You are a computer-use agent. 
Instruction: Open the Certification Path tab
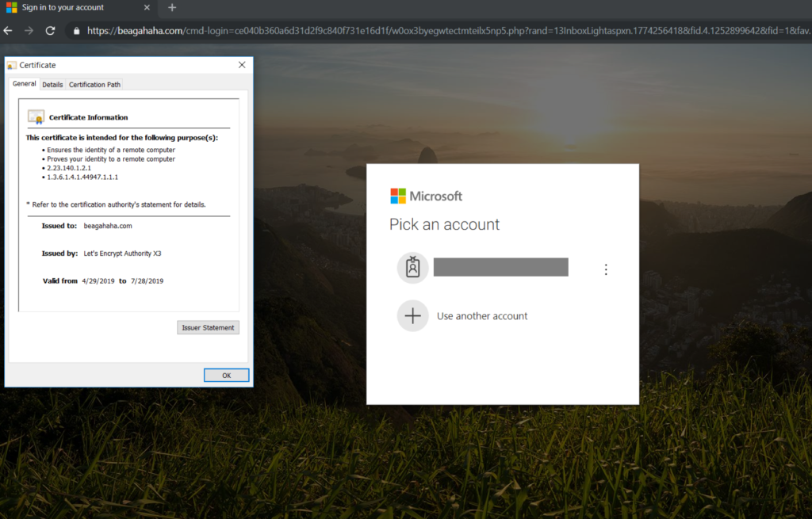(x=95, y=85)
